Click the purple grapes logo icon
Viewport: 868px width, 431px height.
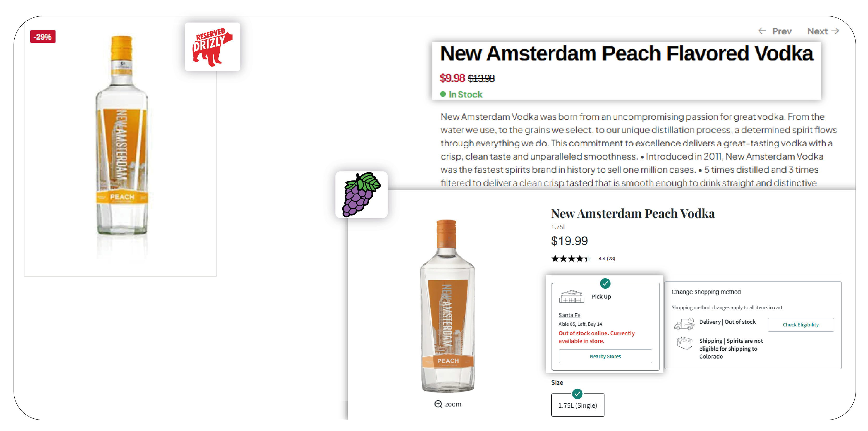pos(361,195)
